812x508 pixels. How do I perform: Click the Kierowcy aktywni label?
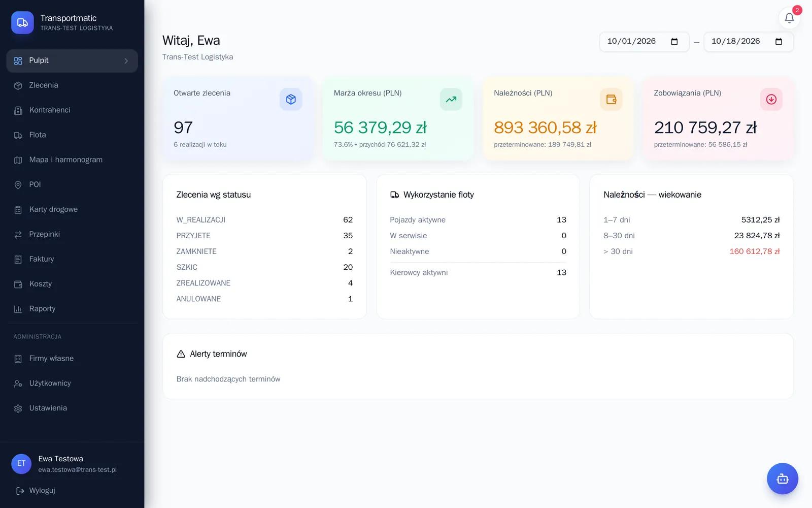point(419,273)
